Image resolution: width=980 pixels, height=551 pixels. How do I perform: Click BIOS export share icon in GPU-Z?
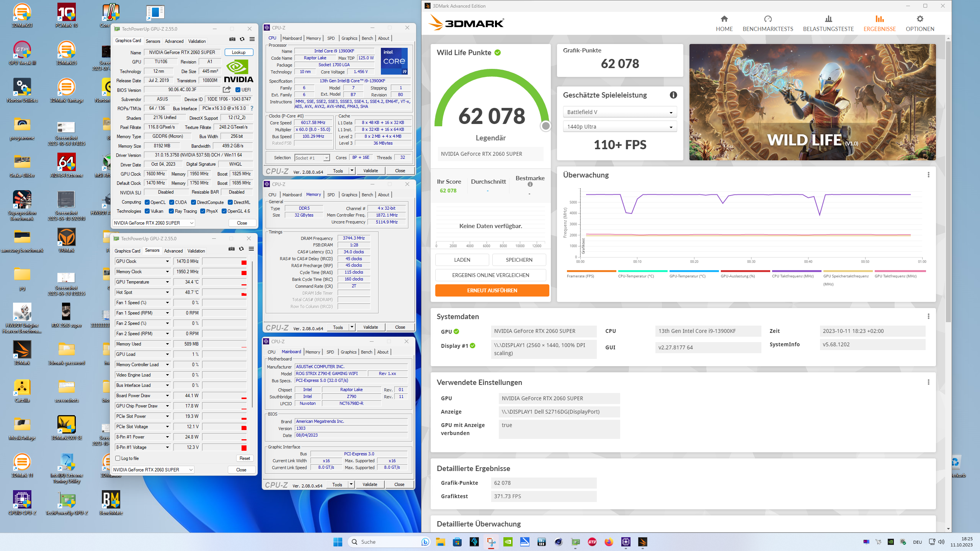[227, 90]
